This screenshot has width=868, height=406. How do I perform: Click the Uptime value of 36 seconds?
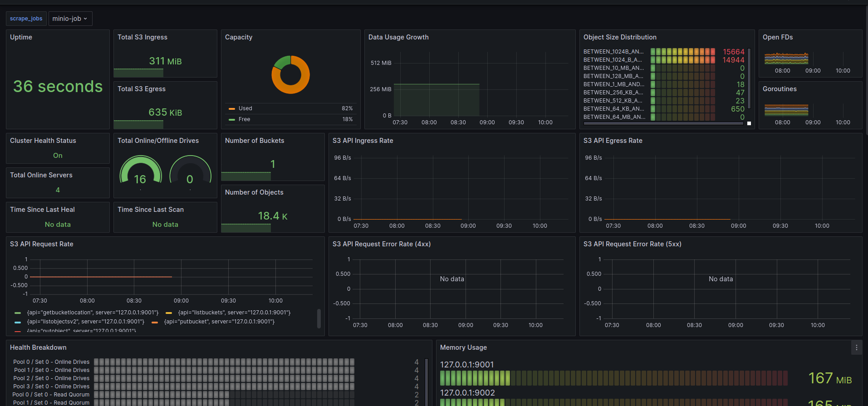pos(58,86)
